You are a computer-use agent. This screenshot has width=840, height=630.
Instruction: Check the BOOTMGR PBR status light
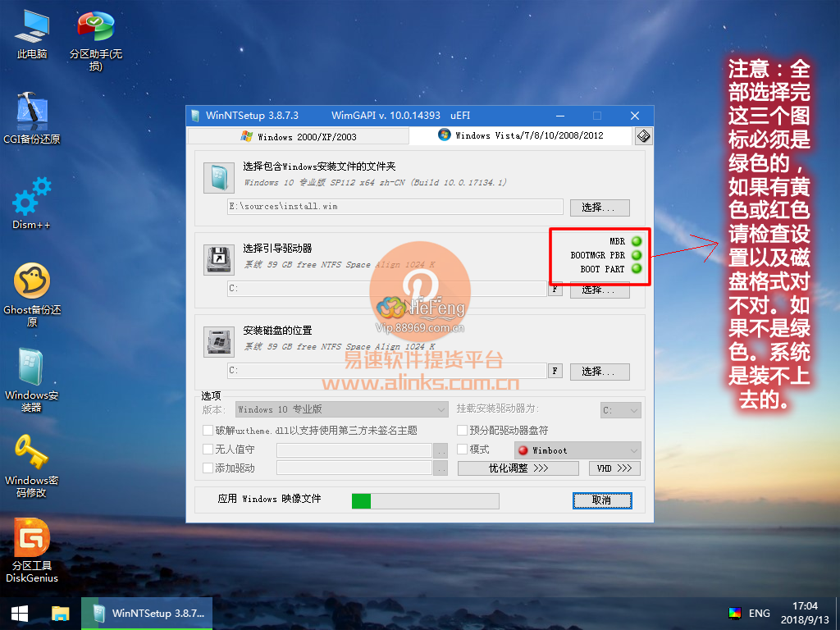(637, 255)
